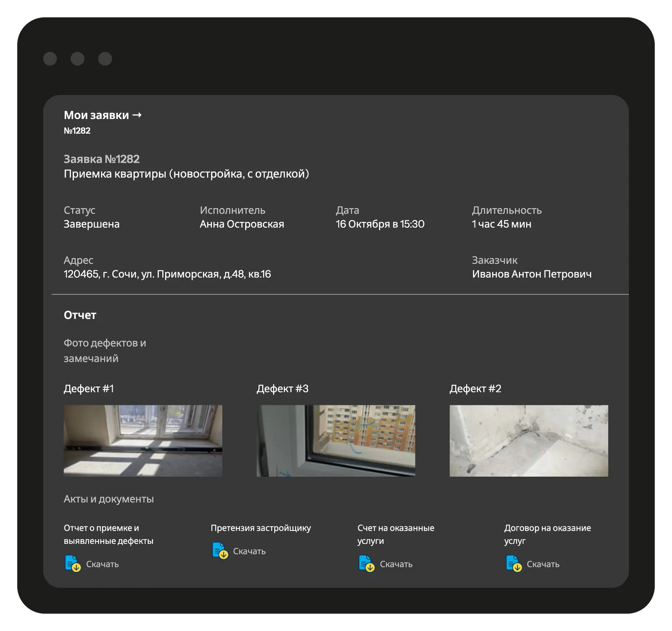Select the №1282 breadcrumb item
Viewport: 672px width, 631px height.
click(x=77, y=131)
